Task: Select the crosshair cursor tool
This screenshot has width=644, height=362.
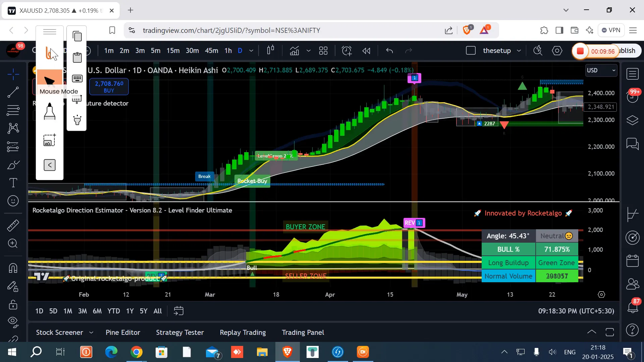Action: coord(13,74)
